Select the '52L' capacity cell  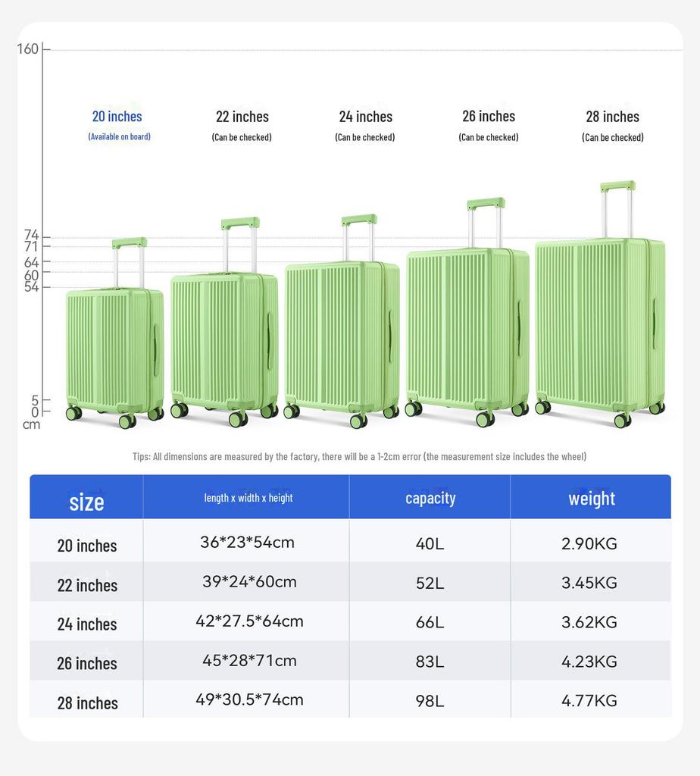click(430, 583)
